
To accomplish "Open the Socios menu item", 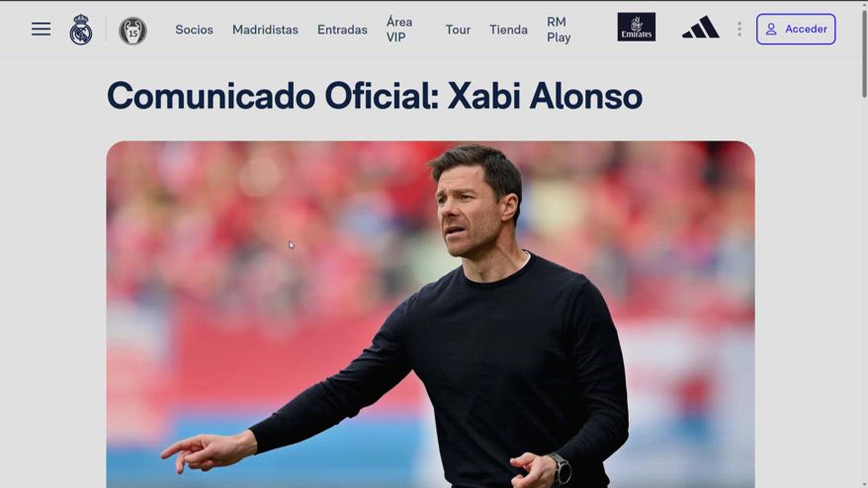I will [195, 30].
